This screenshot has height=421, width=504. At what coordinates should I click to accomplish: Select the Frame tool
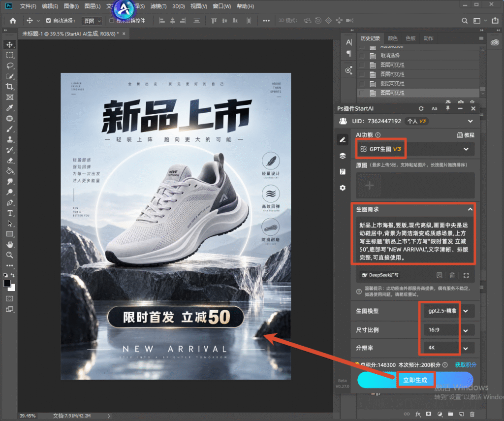[x=10, y=97]
